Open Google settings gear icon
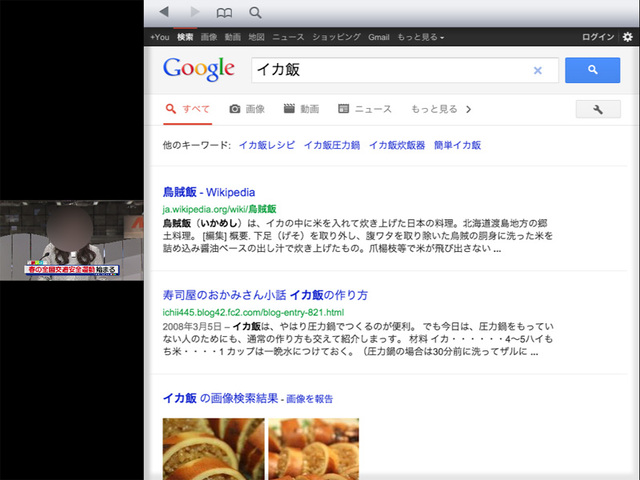 [x=627, y=37]
